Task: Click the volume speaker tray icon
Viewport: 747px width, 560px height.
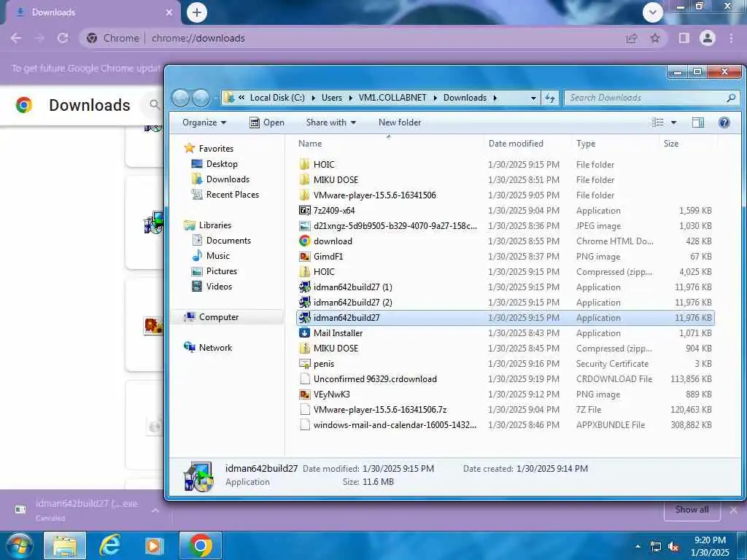Action: (x=673, y=547)
